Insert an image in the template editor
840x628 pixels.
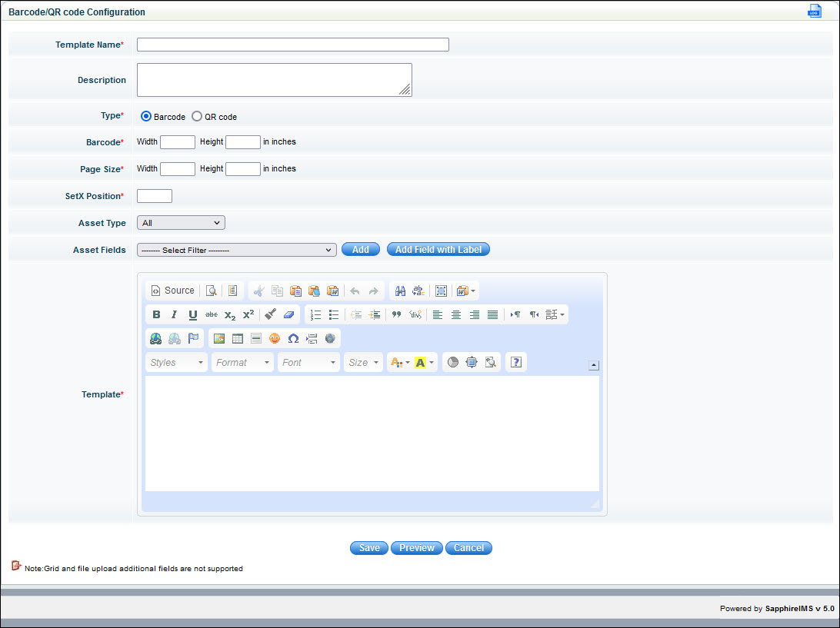click(x=218, y=337)
